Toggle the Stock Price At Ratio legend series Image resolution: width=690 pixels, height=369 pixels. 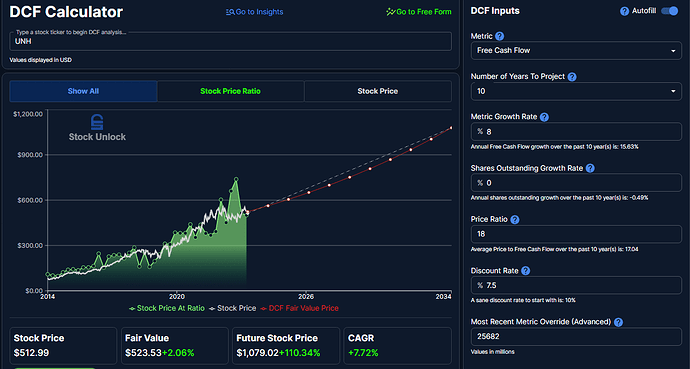[x=167, y=308]
